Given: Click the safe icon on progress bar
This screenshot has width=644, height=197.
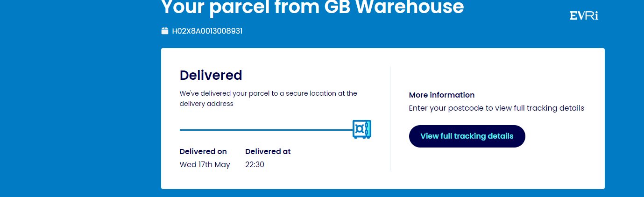Looking at the screenshot, I should (x=362, y=129).
